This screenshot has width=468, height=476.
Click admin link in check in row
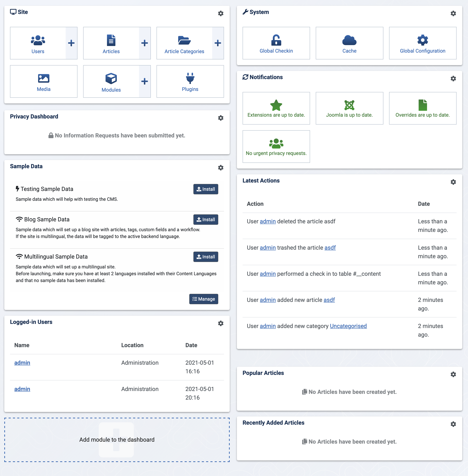(268, 274)
